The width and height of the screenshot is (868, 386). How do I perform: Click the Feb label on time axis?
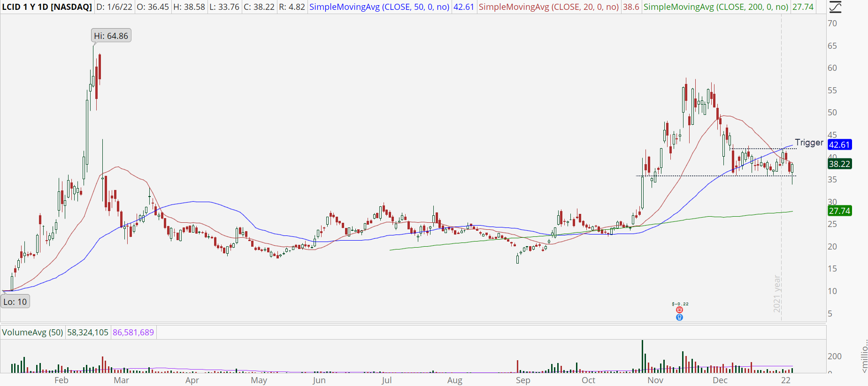[x=61, y=380]
